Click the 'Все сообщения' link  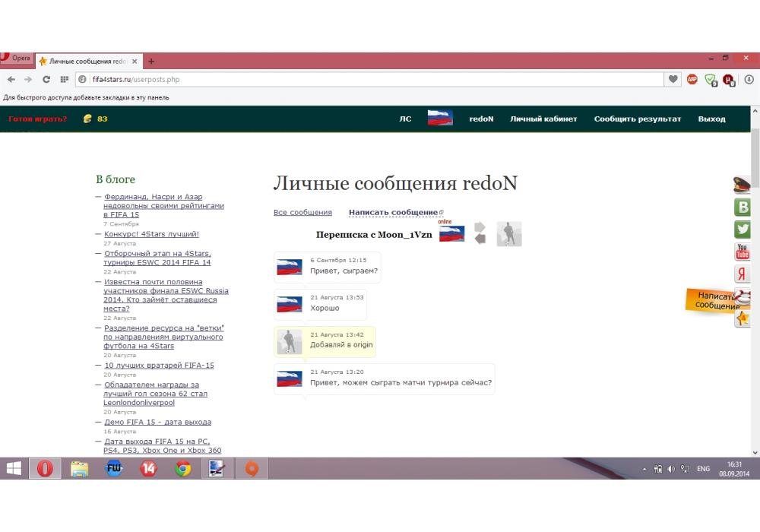pyautogui.click(x=302, y=213)
